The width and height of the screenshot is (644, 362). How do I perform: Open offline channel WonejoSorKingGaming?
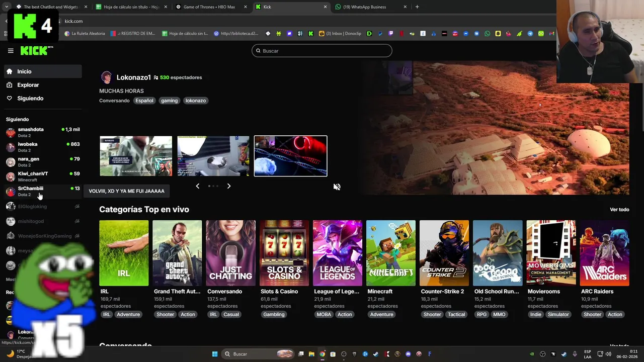43,236
